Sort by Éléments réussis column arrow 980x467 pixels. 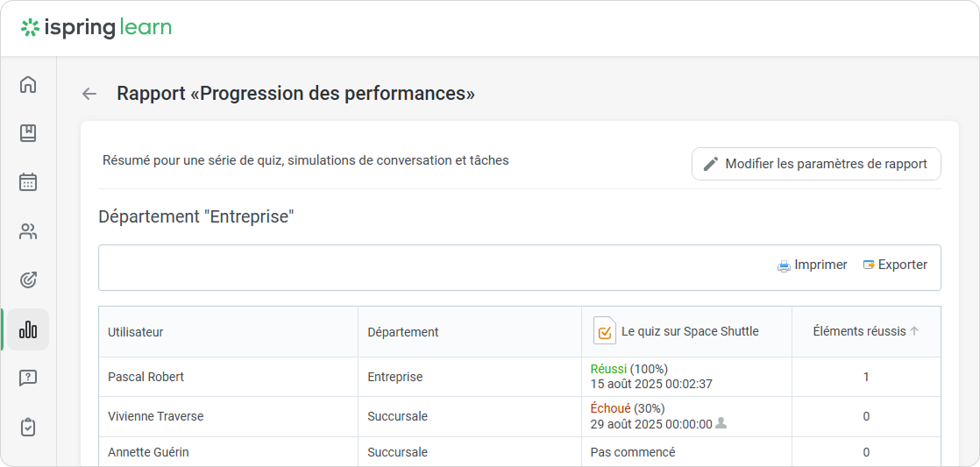coord(914,331)
